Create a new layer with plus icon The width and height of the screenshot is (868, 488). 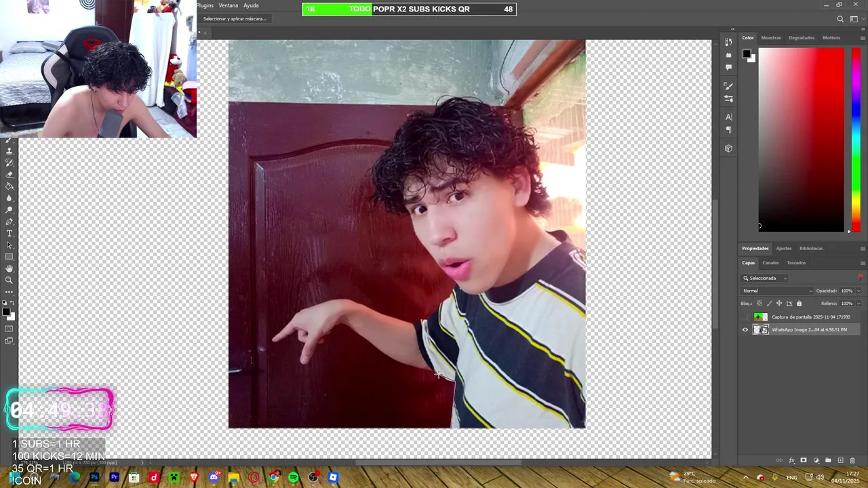click(840, 460)
